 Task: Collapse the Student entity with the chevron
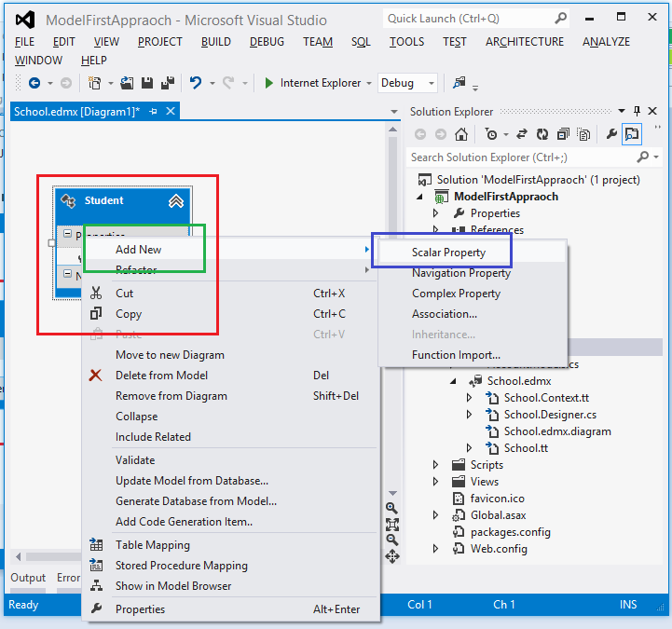(176, 200)
